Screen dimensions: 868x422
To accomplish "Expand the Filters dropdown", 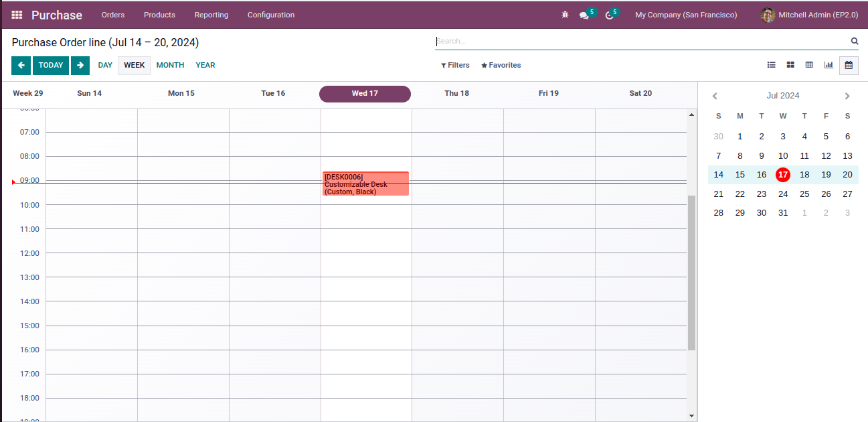I will (455, 66).
